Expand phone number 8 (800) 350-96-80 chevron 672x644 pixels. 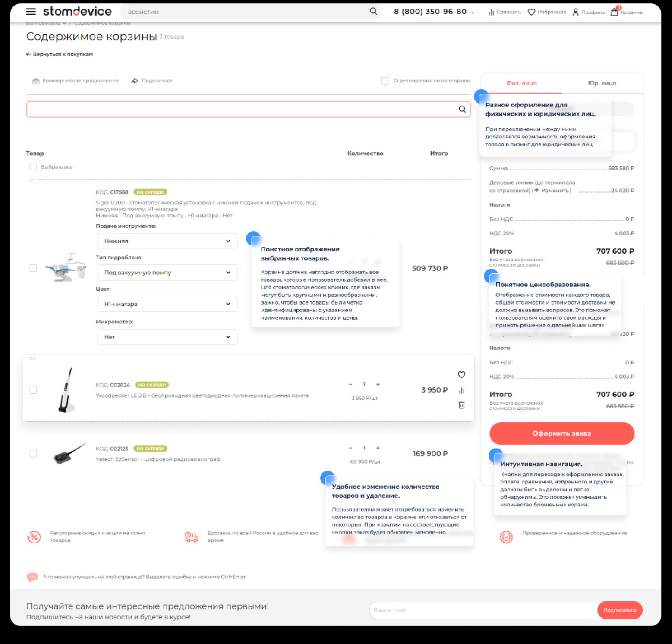(x=473, y=12)
